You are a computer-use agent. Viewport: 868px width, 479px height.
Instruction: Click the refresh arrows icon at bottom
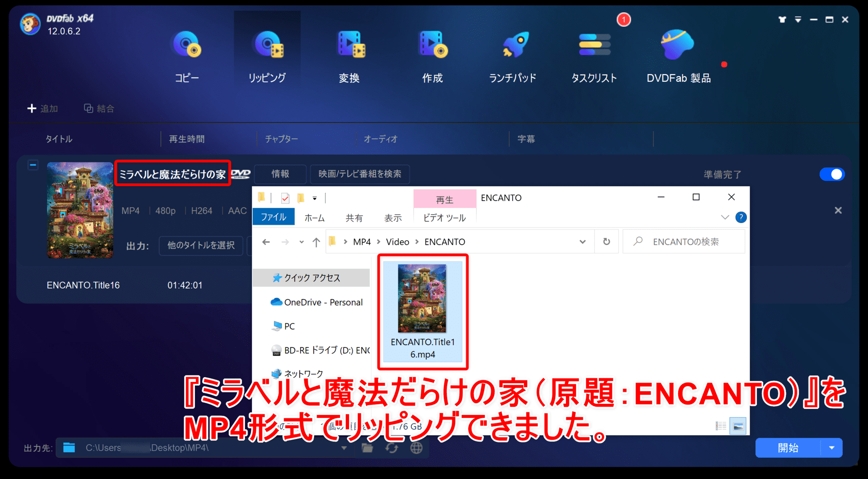(x=392, y=448)
